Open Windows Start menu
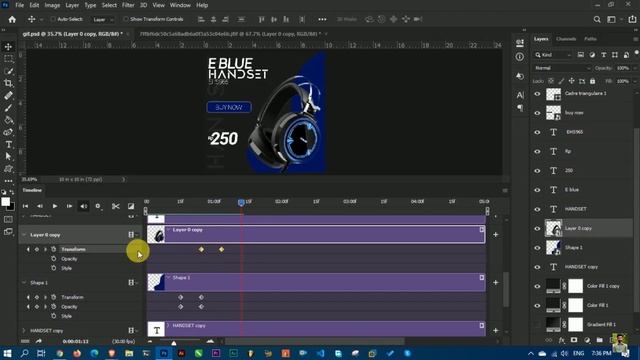 (x=7, y=353)
